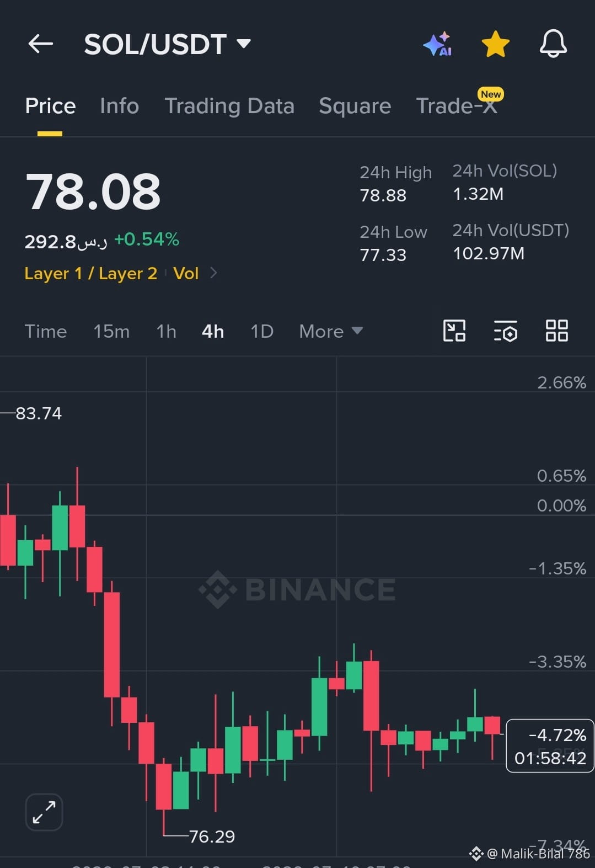Click the New badge on Trade-X
595x868 pixels.
point(491,94)
